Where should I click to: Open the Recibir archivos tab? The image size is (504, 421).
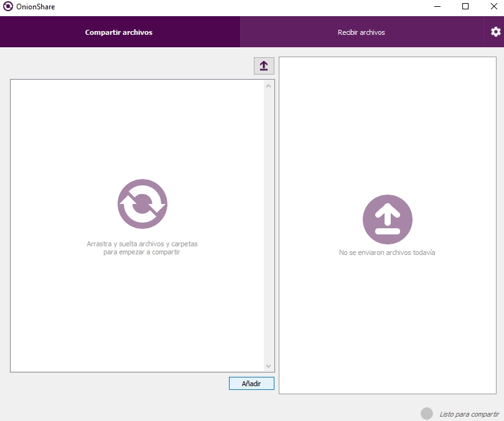(x=361, y=32)
